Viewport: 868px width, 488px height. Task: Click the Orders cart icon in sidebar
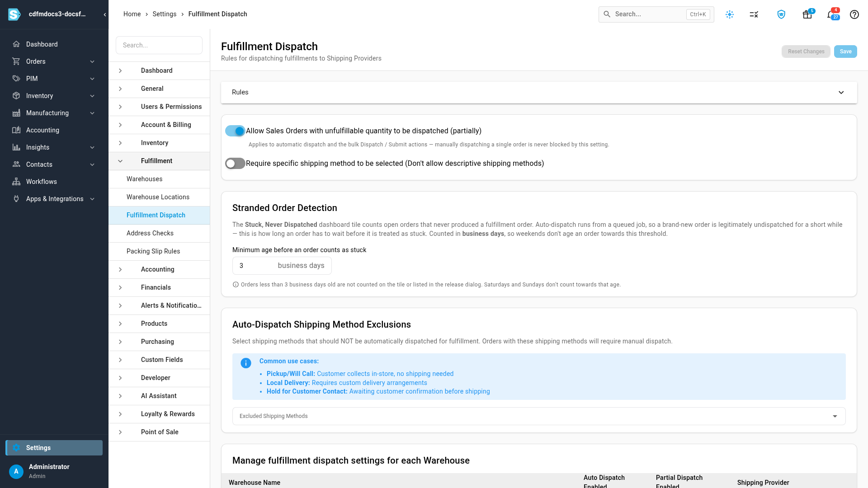pos(16,61)
